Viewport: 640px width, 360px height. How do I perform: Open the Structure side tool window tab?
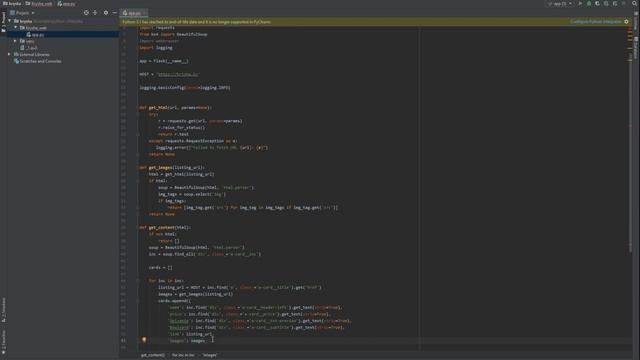(x=3, y=310)
